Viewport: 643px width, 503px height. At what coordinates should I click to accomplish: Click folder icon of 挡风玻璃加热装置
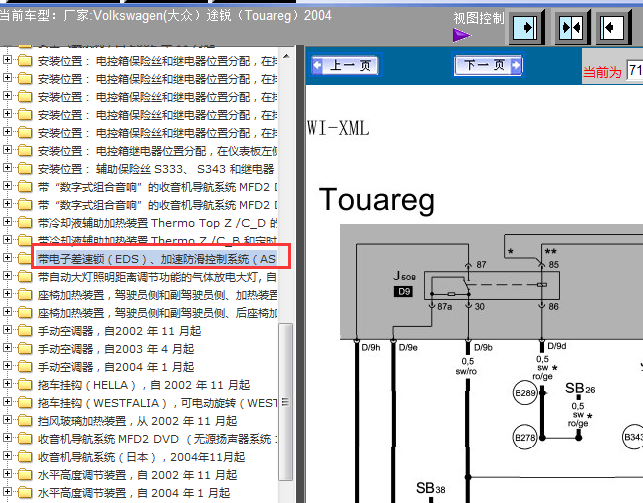pos(25,421)
